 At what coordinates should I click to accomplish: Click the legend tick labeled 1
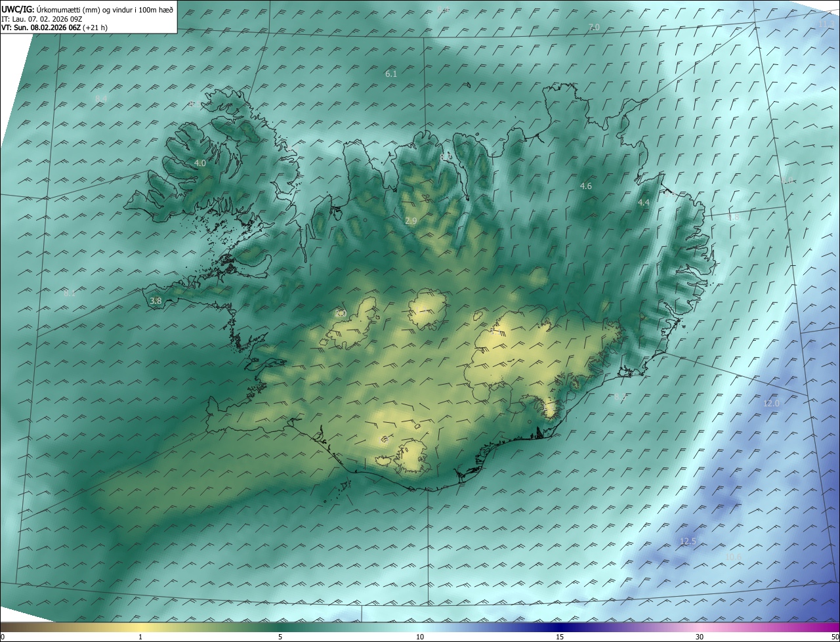click(140, 637)
